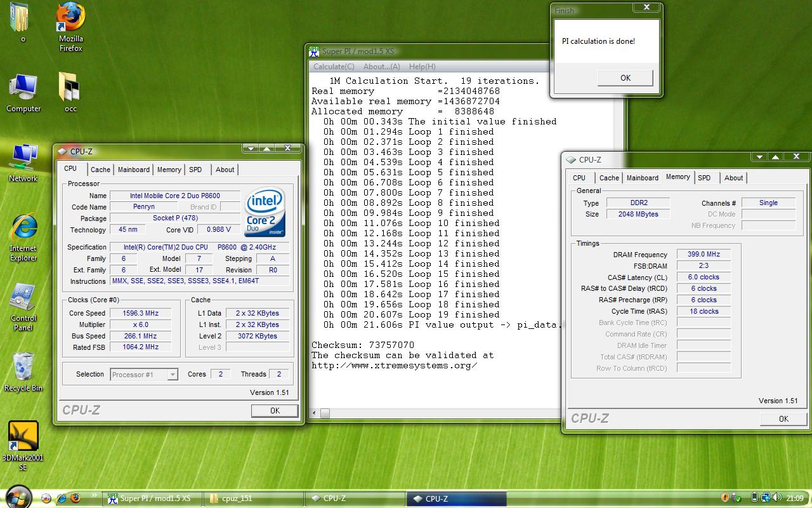Select About tab in right CPU-Z window
The height and width of the screenshot is (508, 812).
[733, 178]
